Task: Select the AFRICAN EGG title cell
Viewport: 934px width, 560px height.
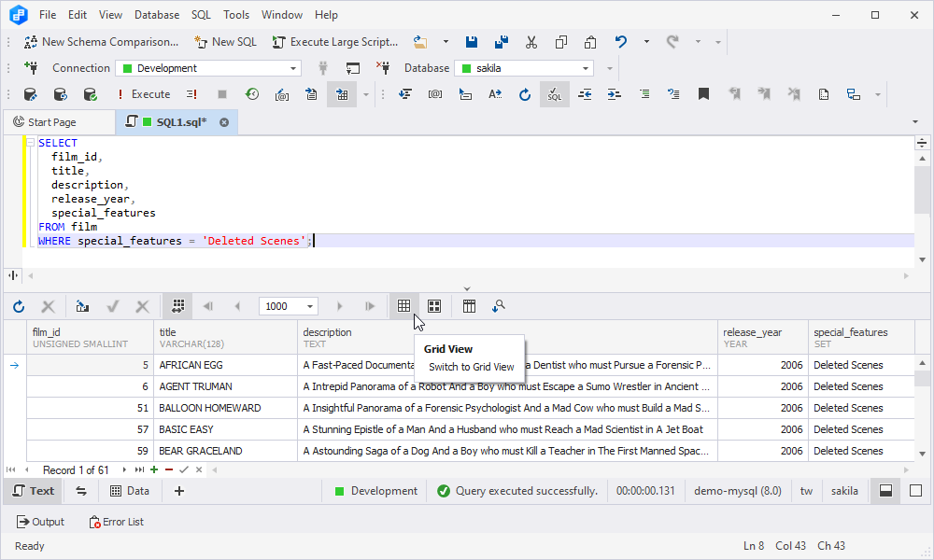Action: tap(225, 365)
